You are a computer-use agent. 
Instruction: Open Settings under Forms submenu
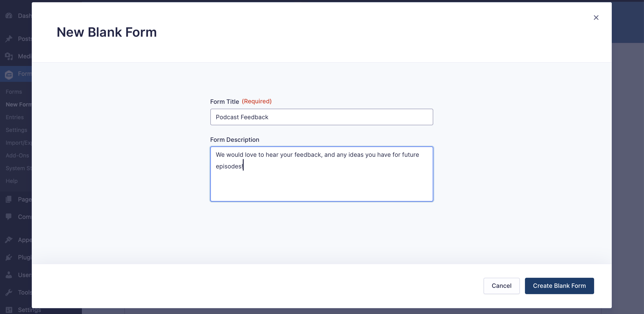point(17,130)
